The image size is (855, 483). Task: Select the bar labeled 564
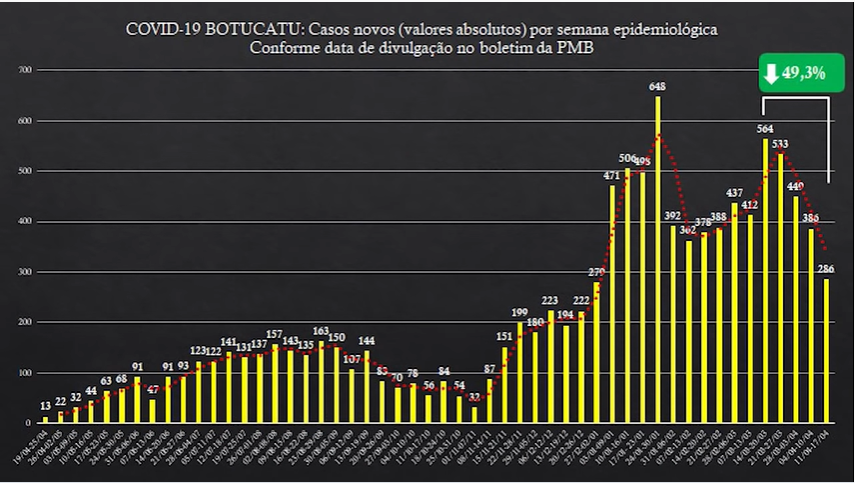pyautogui.click(x=765, y=280)
